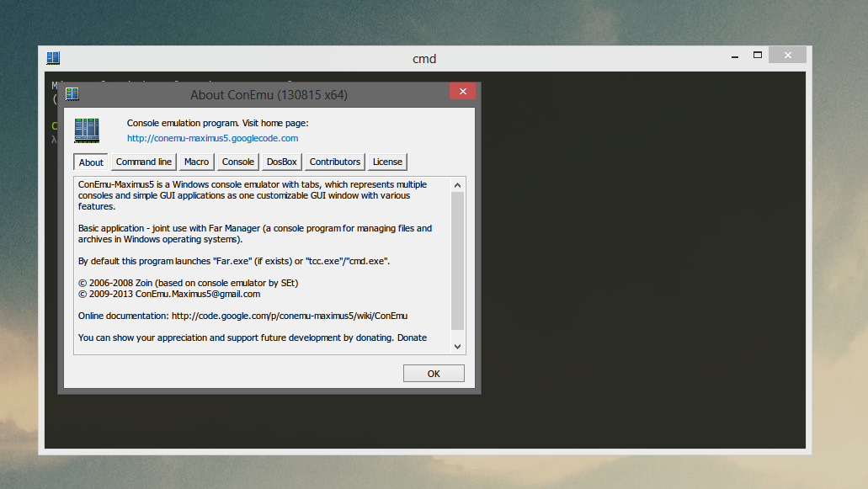868x489 pixels.
Task: Click the '© 2006-2008 Zoin' copyright line
Action: (x=189, y=284)
